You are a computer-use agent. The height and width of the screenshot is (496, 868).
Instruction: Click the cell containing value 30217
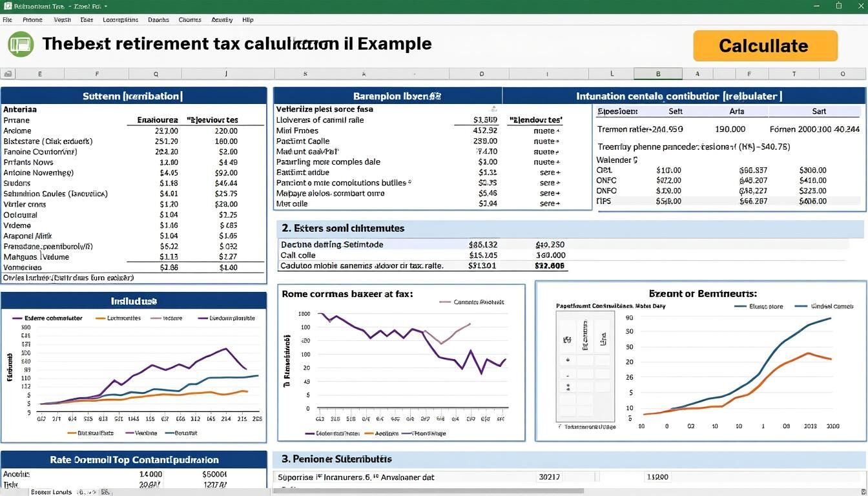point(549,477)
